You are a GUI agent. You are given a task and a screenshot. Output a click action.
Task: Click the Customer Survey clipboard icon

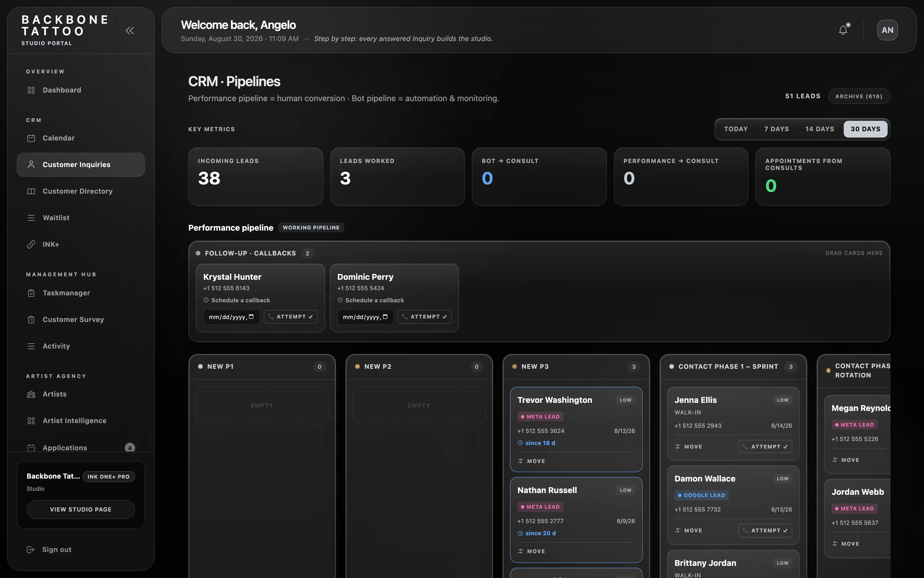click(x=31, y=320)
